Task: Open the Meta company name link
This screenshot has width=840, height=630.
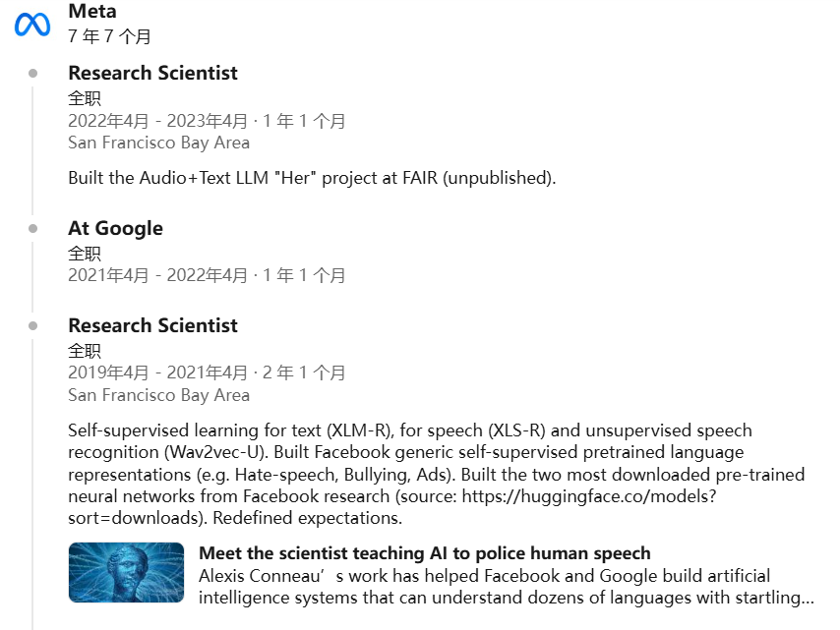Action: click(x=92, y=12)
